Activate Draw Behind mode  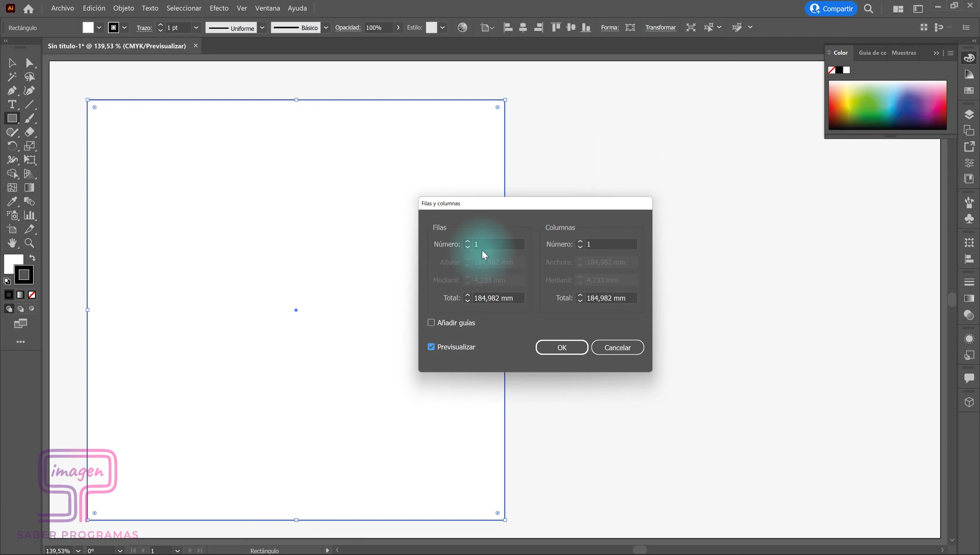[20, 309]
